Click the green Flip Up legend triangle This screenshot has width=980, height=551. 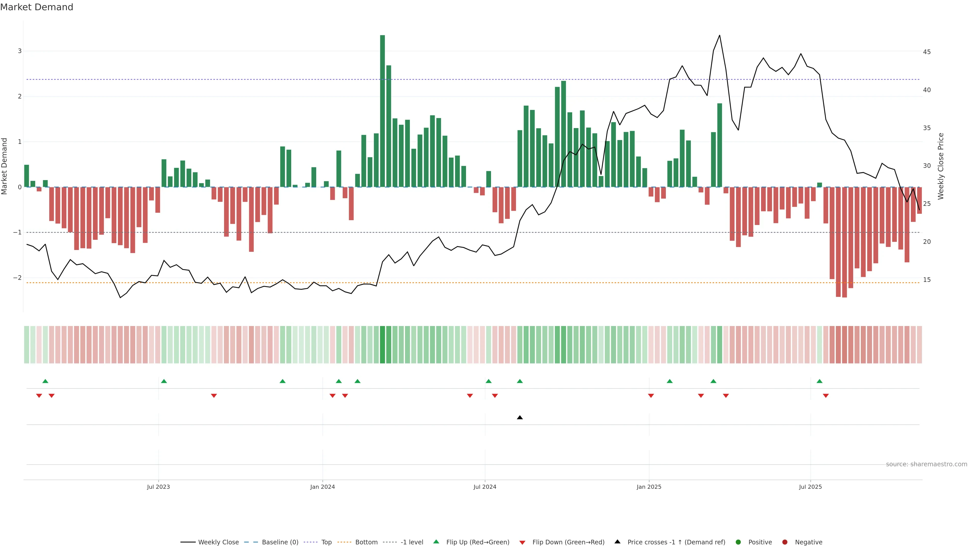tap(436, 542)
